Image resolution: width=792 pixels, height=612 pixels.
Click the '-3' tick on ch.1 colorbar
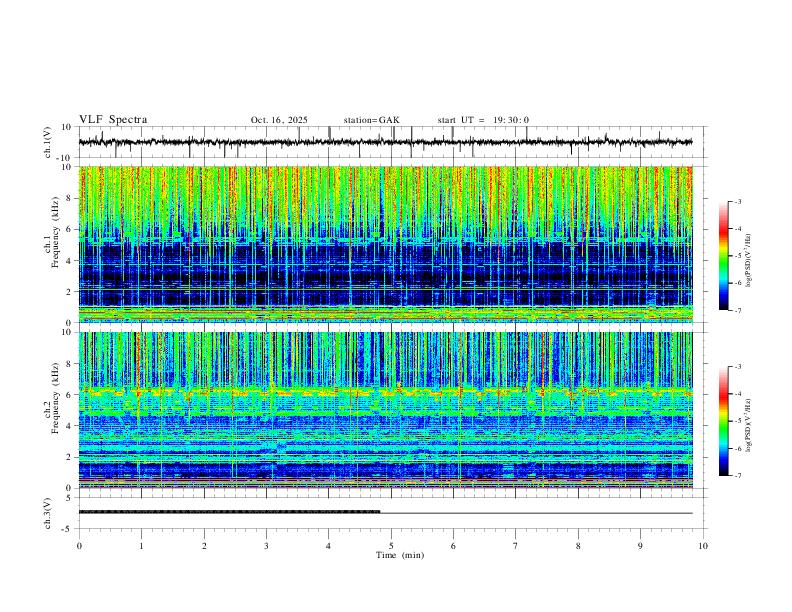(738, 201)
